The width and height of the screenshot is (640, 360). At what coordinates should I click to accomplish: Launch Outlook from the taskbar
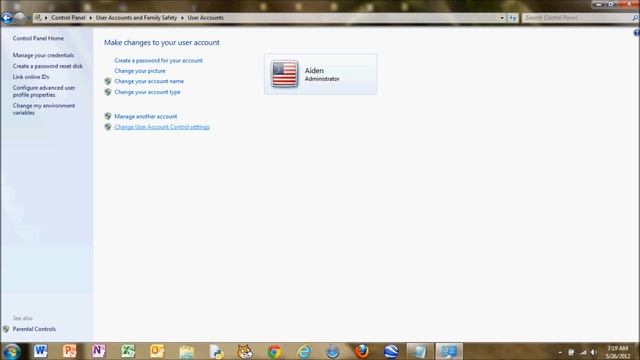coord(157,351)
